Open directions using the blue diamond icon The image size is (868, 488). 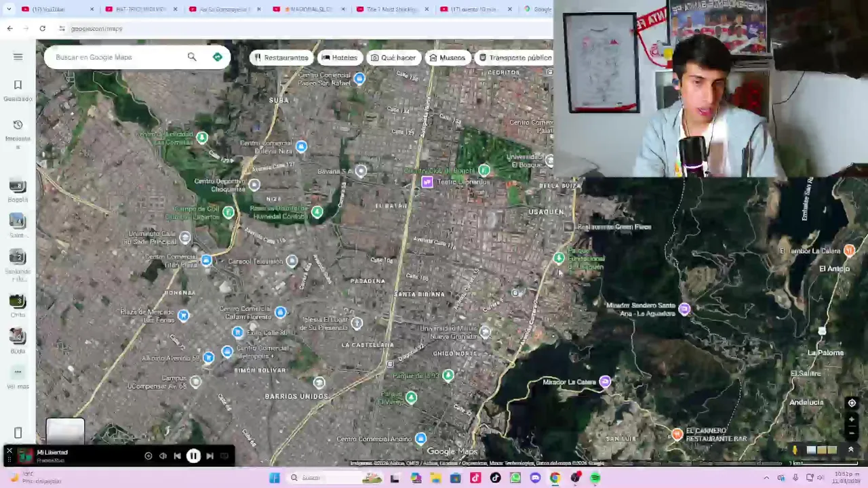(x=218, y=57)
